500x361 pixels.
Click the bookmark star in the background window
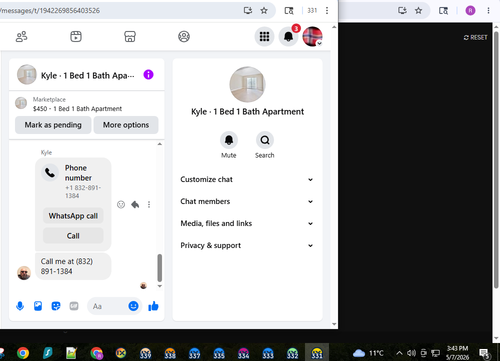coord(419,11)
